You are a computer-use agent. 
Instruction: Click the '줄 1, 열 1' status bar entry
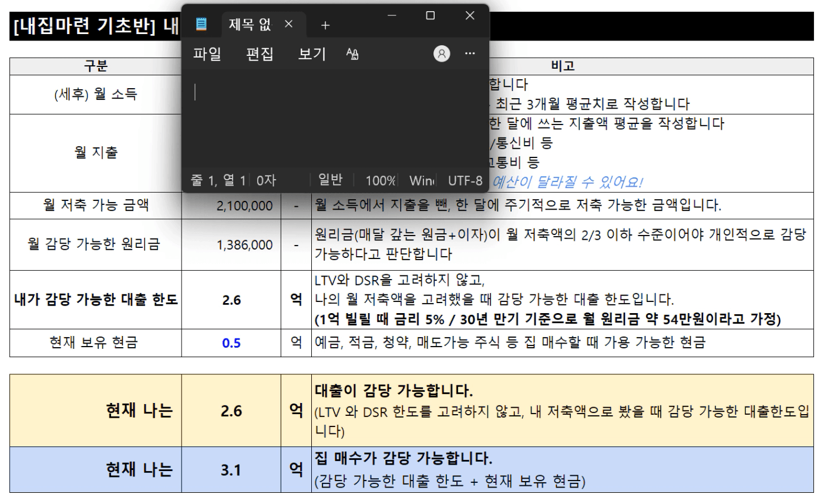pos(218,180)
